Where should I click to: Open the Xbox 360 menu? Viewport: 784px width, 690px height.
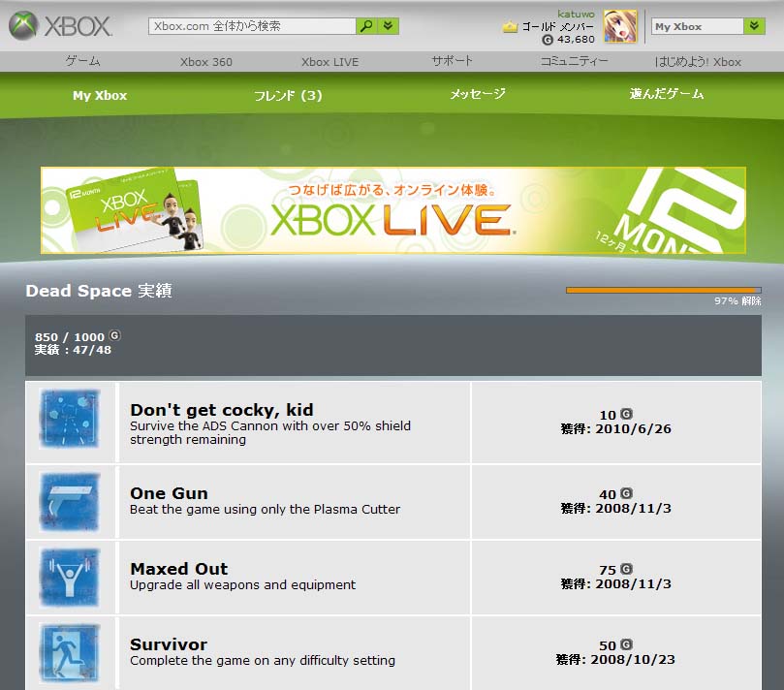pos(206,62)
